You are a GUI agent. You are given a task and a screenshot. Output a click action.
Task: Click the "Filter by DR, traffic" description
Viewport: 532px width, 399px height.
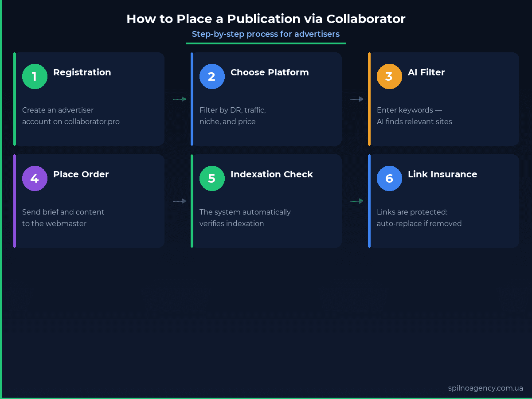(233, 116)
